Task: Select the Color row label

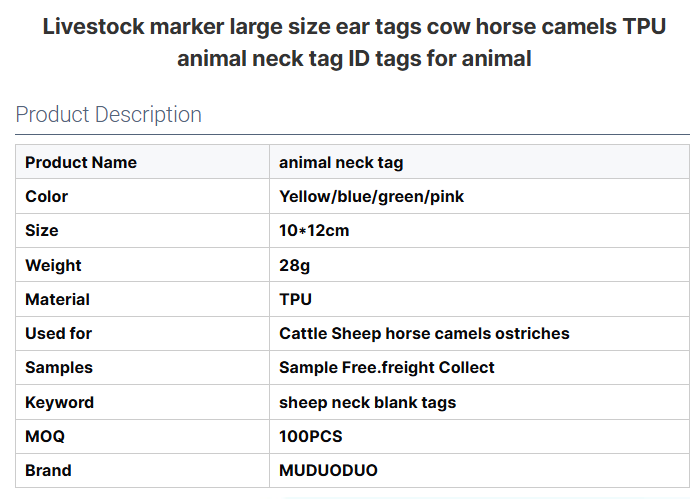Action: [47, 196]
